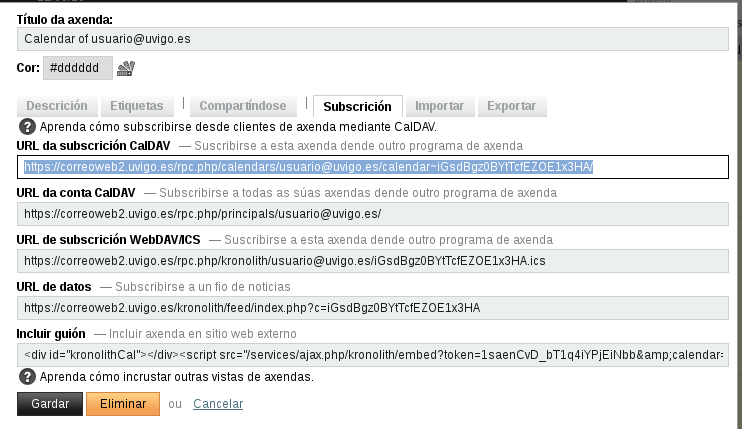
Task: Click the Título da axenda text field
Action: click(x=372, y=38)
